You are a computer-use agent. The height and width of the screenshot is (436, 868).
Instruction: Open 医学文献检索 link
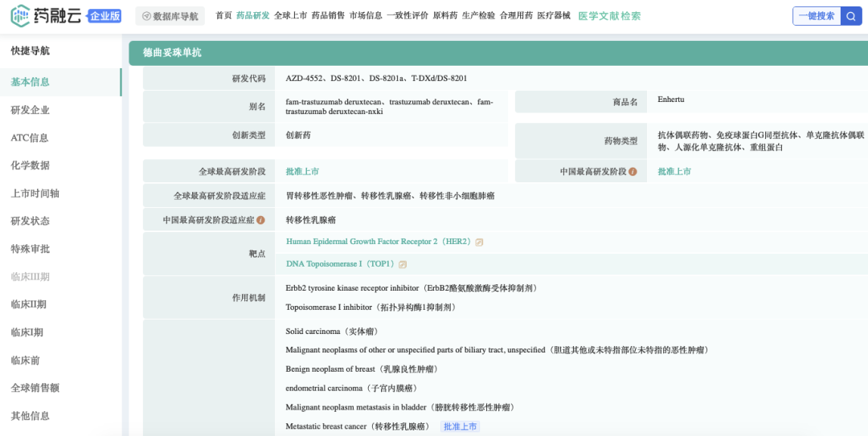[x=609, y=16]
